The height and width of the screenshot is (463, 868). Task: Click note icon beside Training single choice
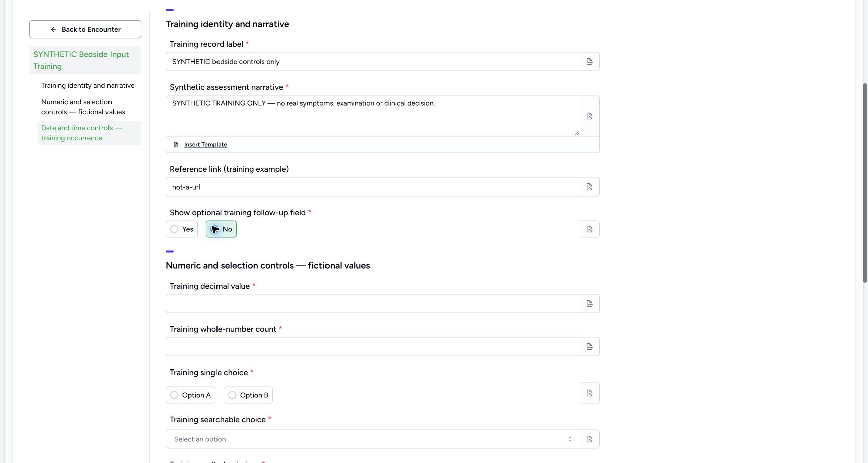click(589, 393)
